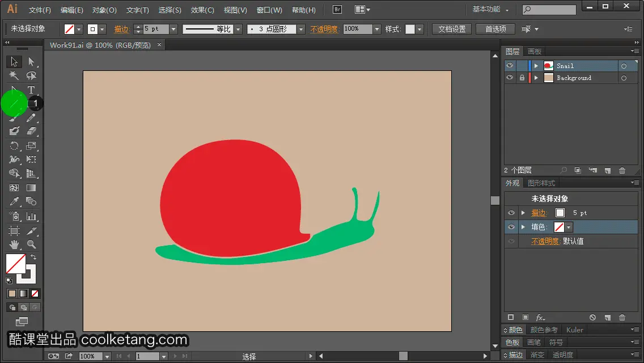Select the Column Graph tool

click(x=31, y=216)
